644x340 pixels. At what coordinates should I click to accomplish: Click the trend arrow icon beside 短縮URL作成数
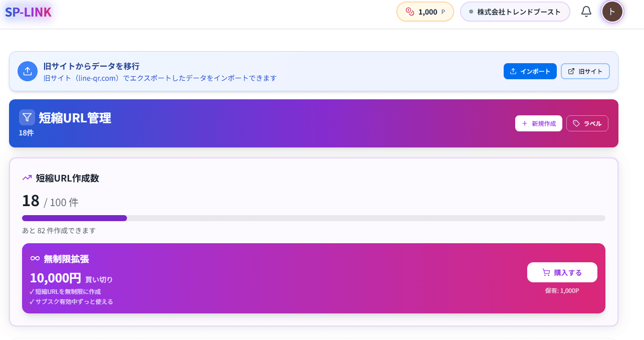pyautogui.click(x=27, y=178)
